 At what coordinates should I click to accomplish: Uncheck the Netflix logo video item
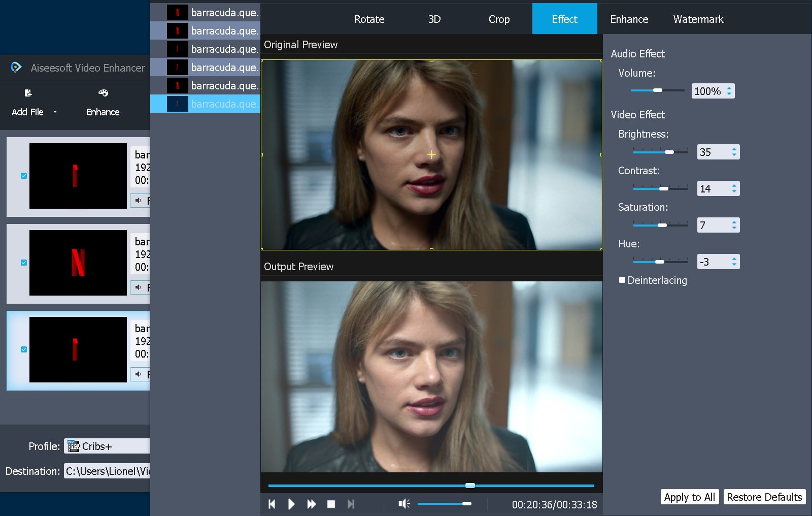[x=23, y=263]
